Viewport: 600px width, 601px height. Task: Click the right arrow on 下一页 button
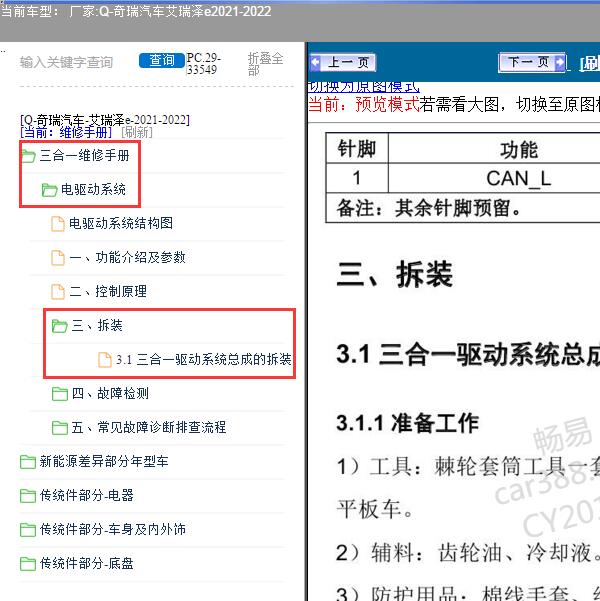(x=560, y=62)
